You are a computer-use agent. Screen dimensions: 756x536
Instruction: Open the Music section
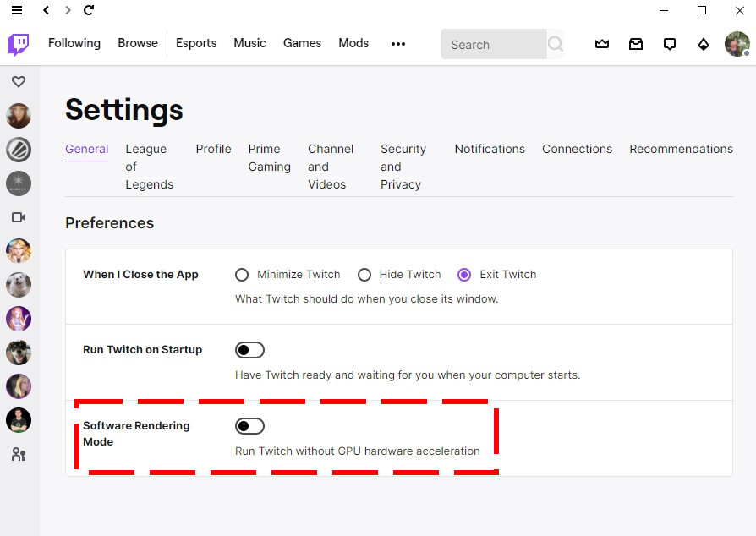click(x=249, y=43)
